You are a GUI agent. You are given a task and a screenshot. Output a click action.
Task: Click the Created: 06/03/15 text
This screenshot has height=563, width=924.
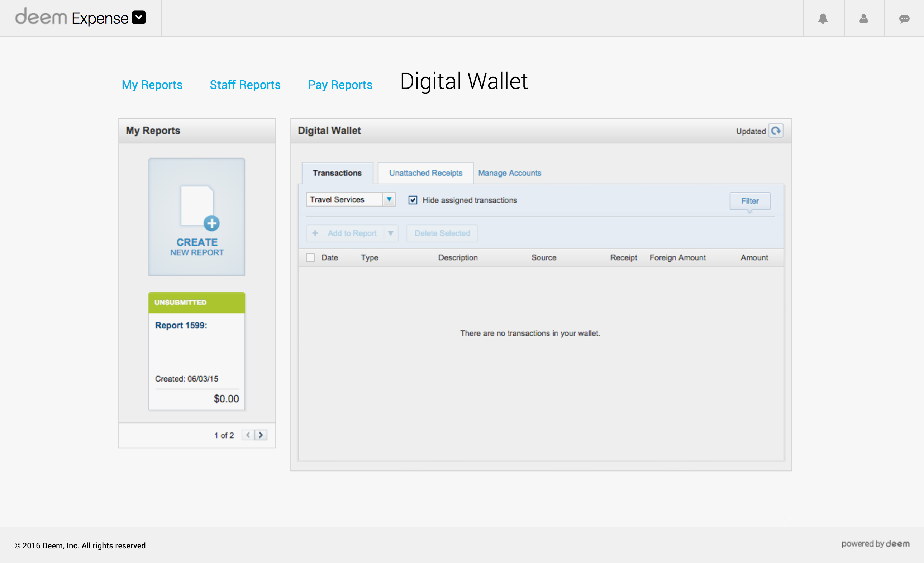tap(186, 378)
